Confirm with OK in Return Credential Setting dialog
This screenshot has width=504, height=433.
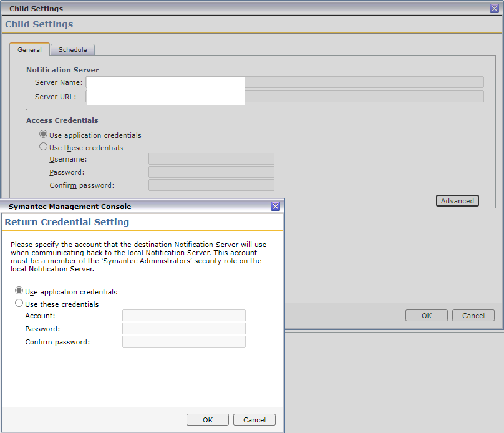click(x=208, y=419)
